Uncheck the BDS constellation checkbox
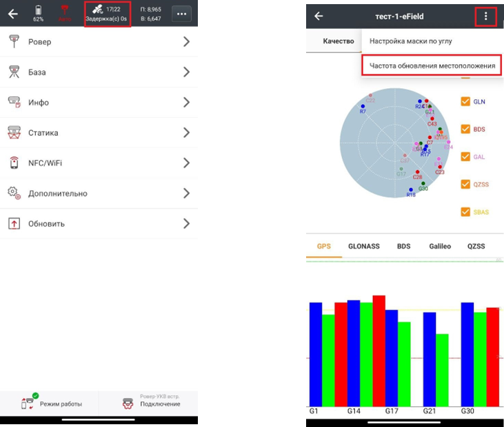This screenshot has width=504, height=427. click(x=465, y=129)
